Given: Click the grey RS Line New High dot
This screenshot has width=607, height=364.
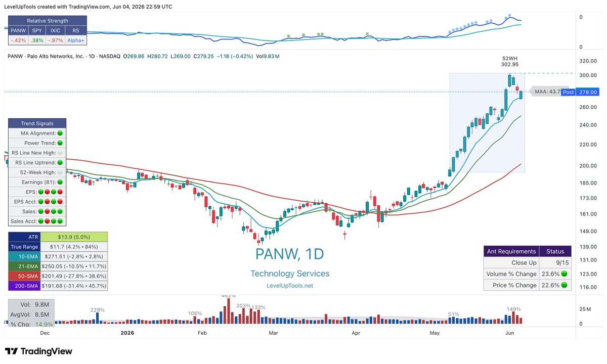Looking at the screenshot, I should (x=60, y=153).
